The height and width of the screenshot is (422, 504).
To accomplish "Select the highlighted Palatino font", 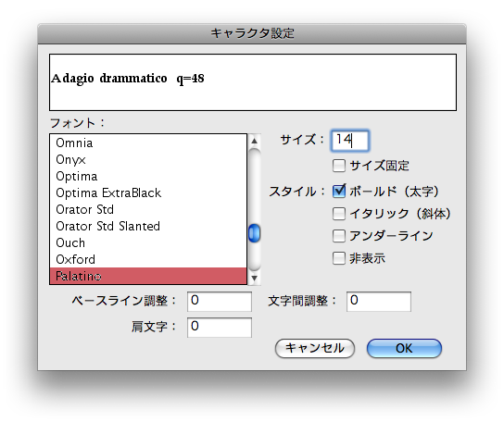I will 148,276.
